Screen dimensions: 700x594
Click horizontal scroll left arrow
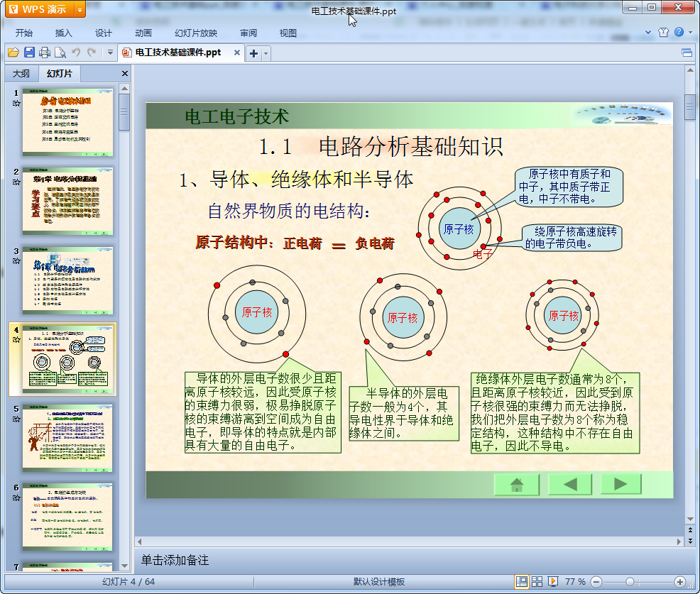pos(140,541)
